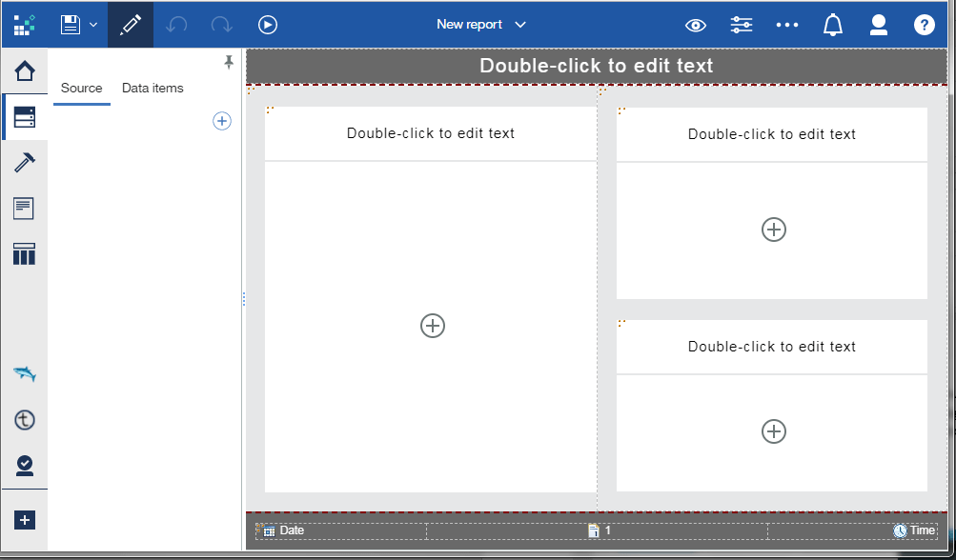Viewport: 956px width, 560px height.
Task: Open the user profile menu
Action: [x=879, y=25]
